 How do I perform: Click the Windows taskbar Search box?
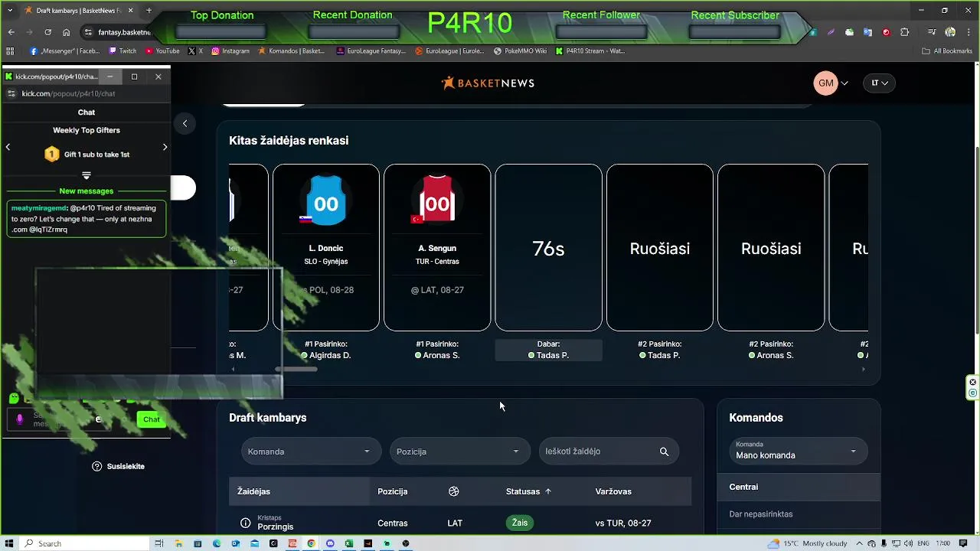84,543
